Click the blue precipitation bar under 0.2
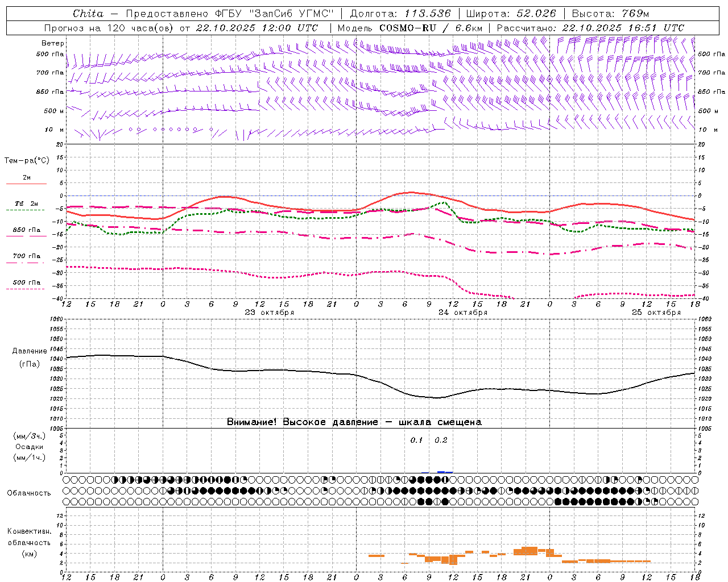 [x=445, y=472]
